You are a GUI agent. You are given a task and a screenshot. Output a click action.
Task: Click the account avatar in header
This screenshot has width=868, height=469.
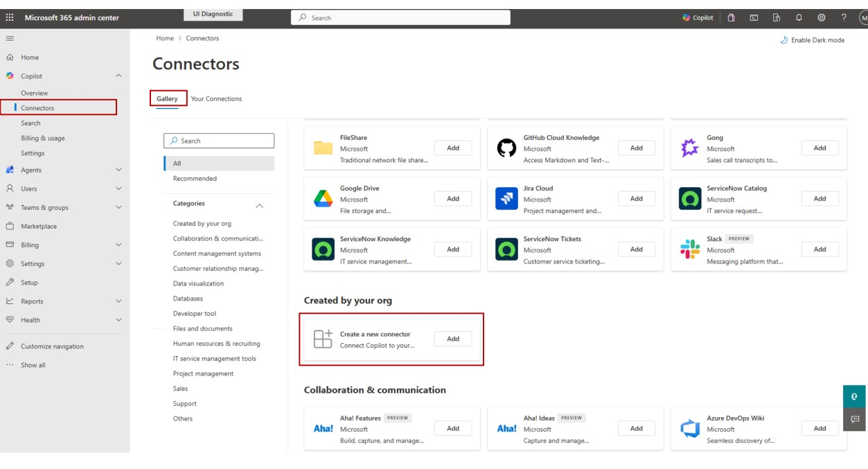pos(863,18)
